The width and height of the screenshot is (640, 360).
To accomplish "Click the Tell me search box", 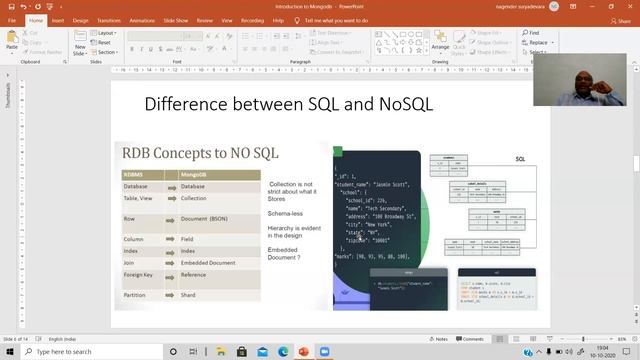I will coord(331,20).
